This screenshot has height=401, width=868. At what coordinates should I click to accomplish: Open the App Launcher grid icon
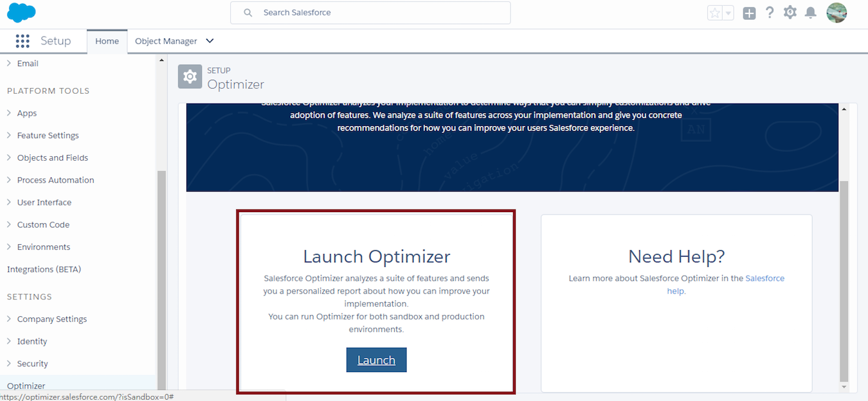tap(23, 41)
